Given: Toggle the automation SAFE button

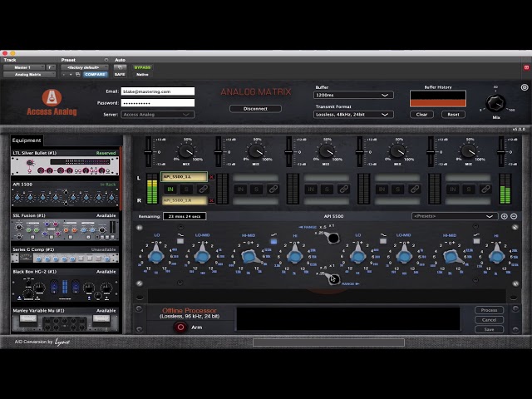Looking at the screenshot, I should (x=120, y=74).
